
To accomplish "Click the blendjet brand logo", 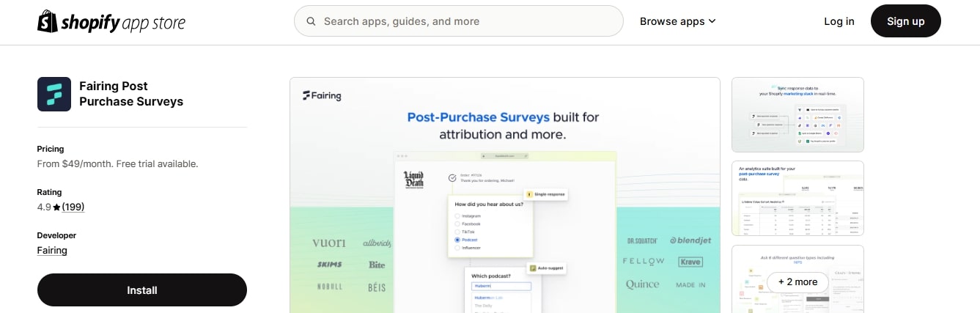I will point(690,240).
